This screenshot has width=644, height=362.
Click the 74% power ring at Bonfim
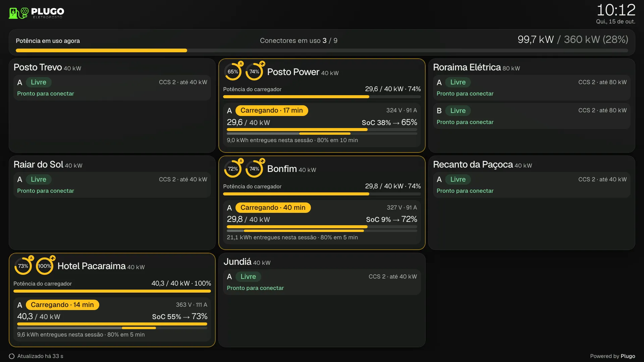[254, 169]
